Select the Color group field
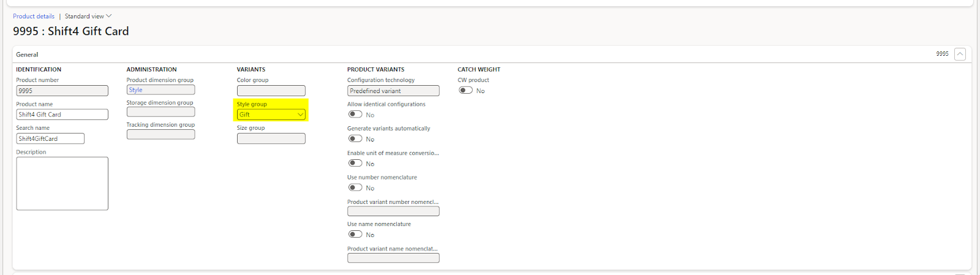Image resolution: width=980 pixels, height=275 pixels. pos(271,91)
